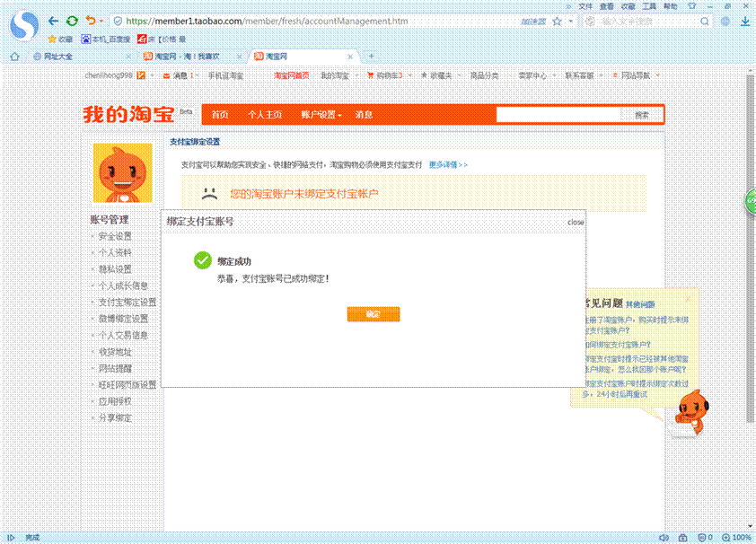Click the orange mascot profile avatar
This screenshot has width=756, height=544.
click(x=122, y=172)
